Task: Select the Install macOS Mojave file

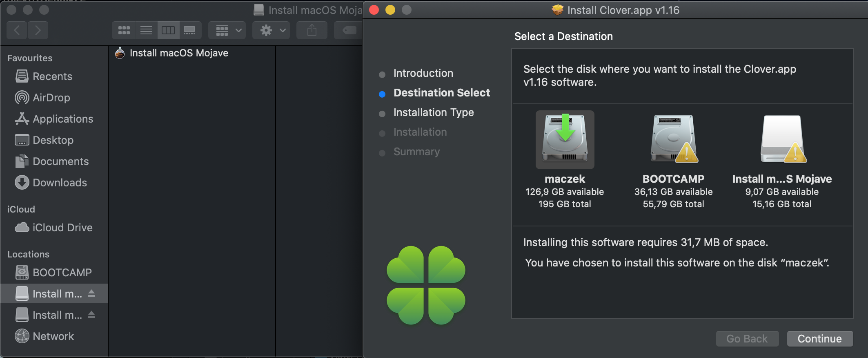Action: tap(179, 53)
